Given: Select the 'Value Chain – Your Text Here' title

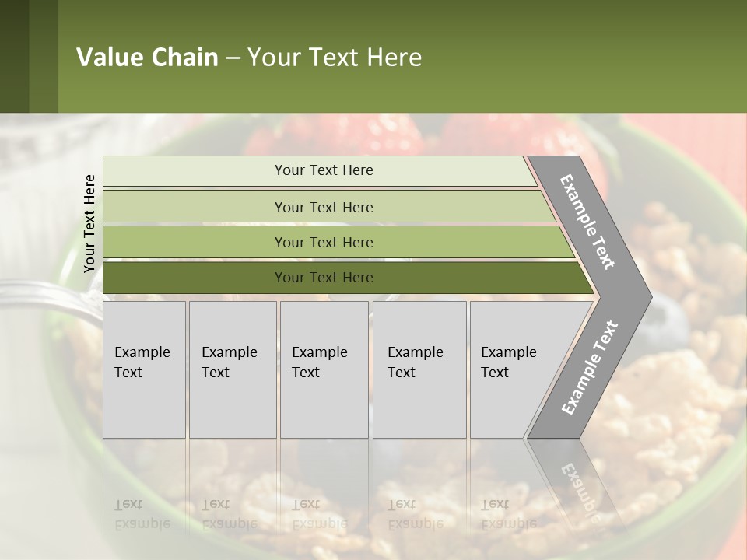Looking at the screenshot, I should coord(249,57).
